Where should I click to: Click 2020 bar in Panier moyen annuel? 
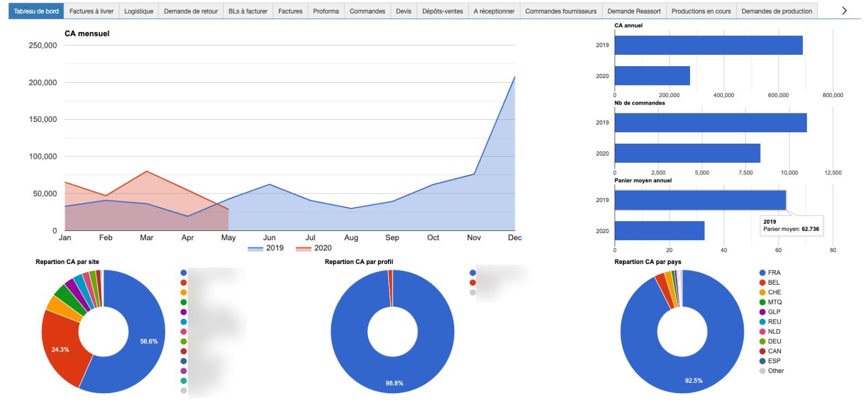(660, 231)
